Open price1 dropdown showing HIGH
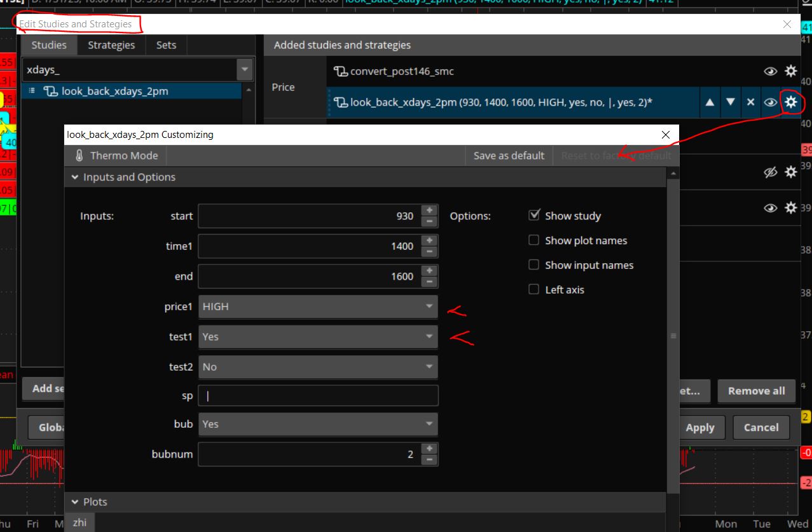This screenshot has height=532, width=812. pyautogui.click(x=318, y=306)
